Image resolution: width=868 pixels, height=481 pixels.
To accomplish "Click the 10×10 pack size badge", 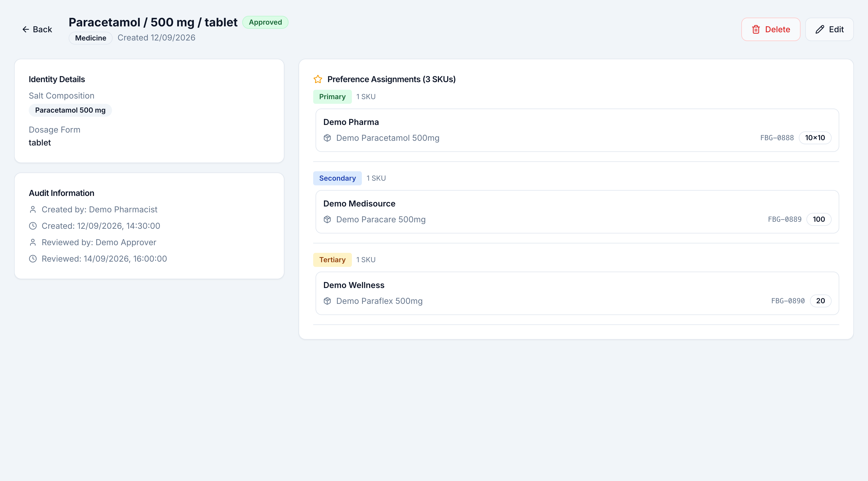I will click(x=815, y=138).
